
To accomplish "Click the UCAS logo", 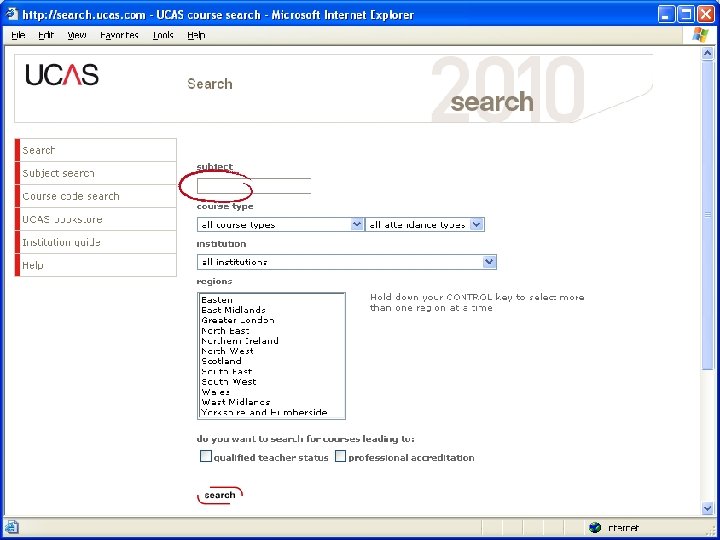I will point(62,75).
